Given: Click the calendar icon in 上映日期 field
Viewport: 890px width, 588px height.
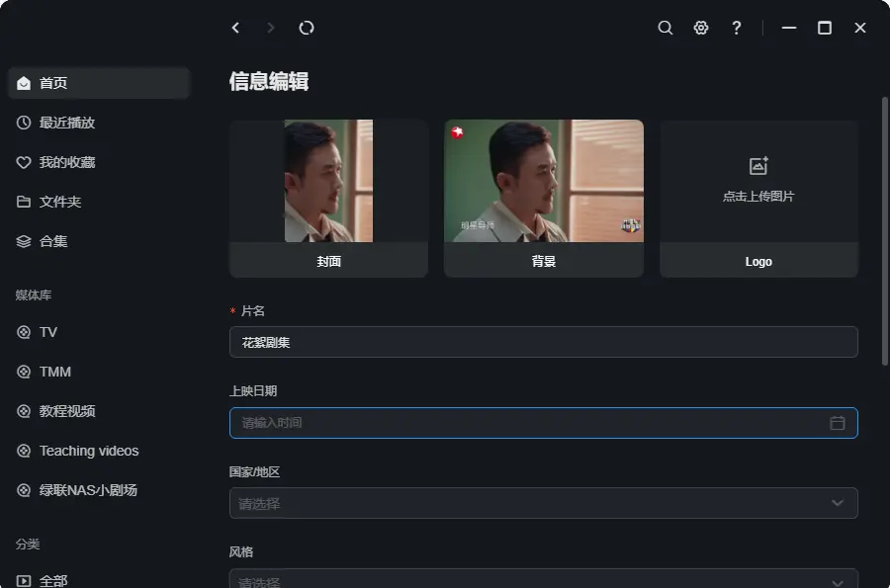Looking at the screenshot, I should click(838, 423).
